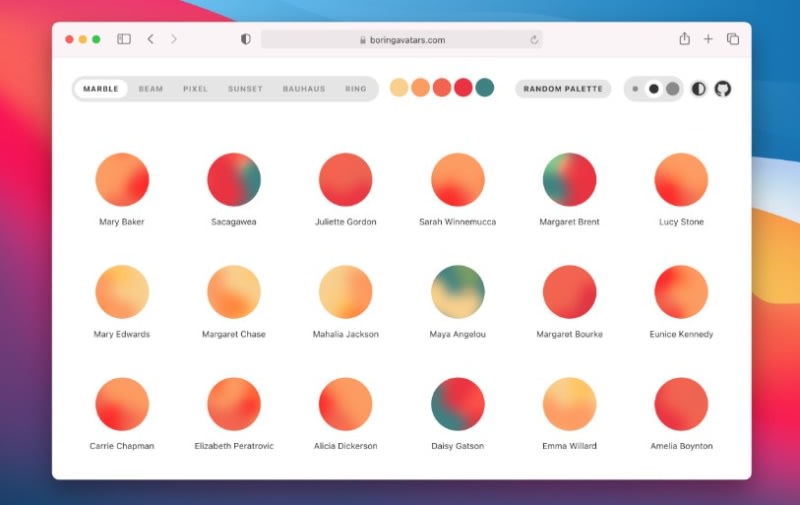Open a new tab with plus icon
This screenshot has height=505, width=800.
click(708, 39)
